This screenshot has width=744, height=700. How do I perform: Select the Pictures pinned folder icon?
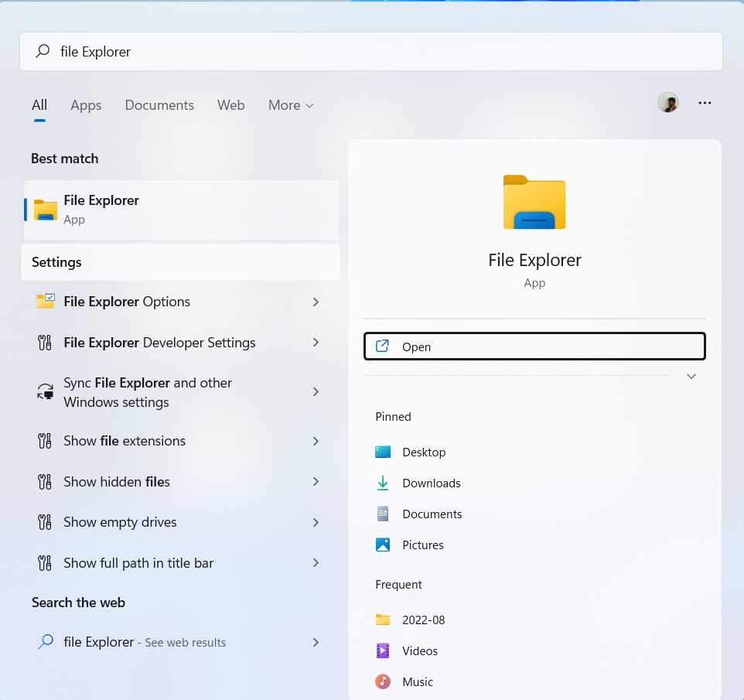coord(383,545)
